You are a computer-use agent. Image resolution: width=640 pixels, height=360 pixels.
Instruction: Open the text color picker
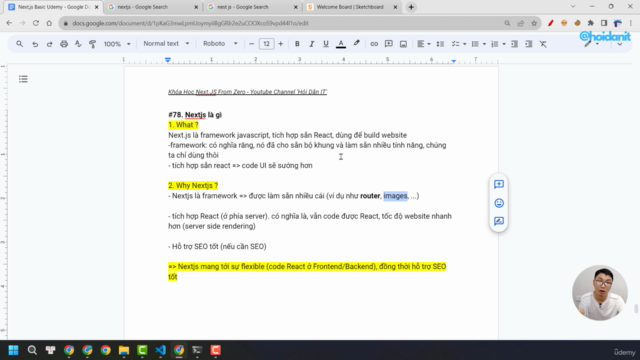(x=341, y=44)
